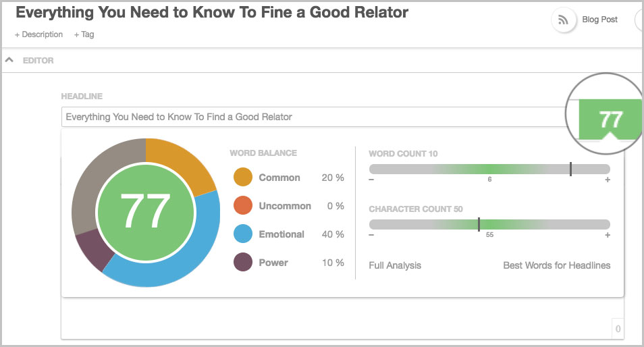Open Best Words for Headlines link
Image resolution: width=644 pixels, height=347 pixels.
click(556, 265)
